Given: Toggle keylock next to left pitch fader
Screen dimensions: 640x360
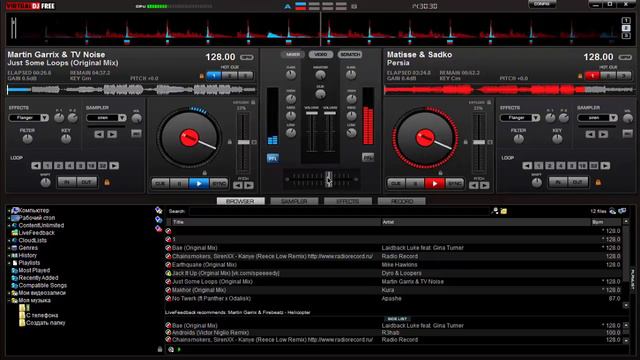Looking at the screenshot, I should (229, 142).
